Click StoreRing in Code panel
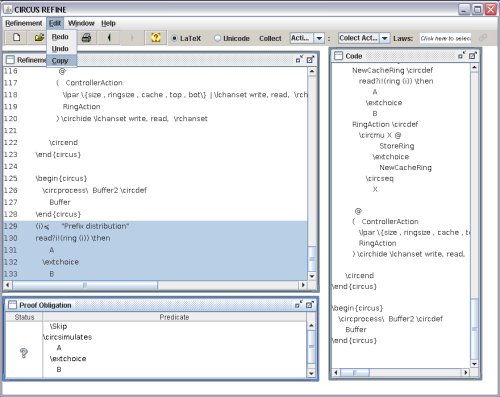 (x=397, y=146)
